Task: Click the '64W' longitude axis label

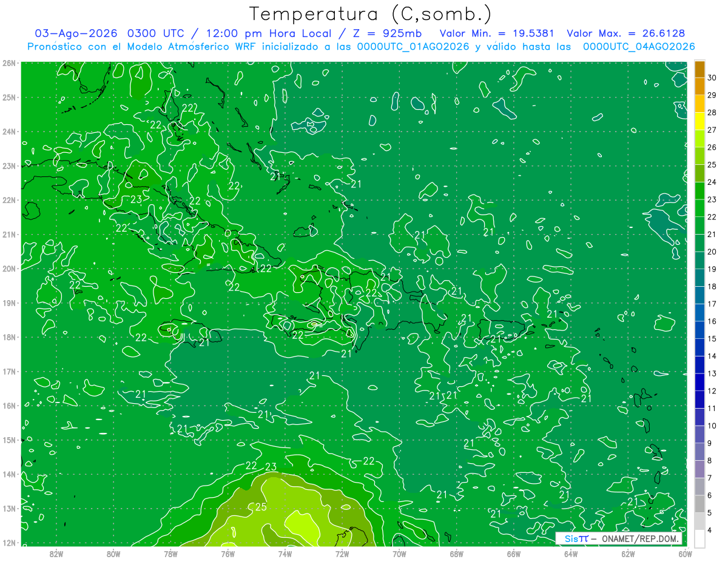Action: coord(571,554)
